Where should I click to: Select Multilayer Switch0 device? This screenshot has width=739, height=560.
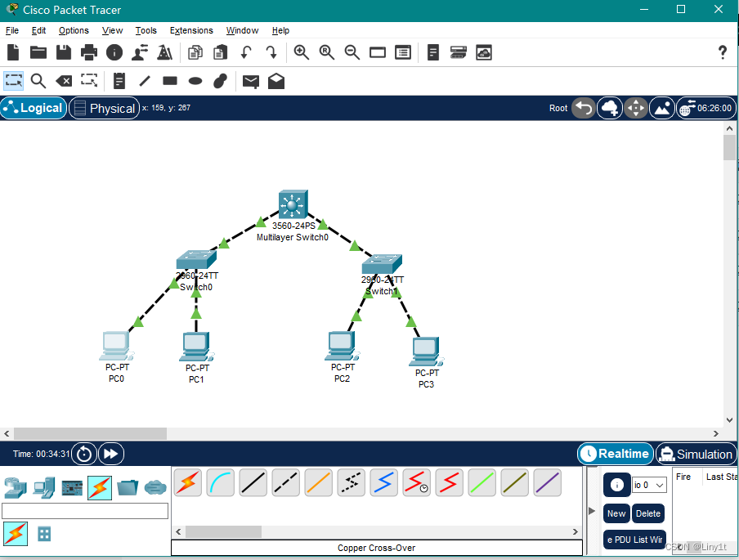[x=293, y=204]
